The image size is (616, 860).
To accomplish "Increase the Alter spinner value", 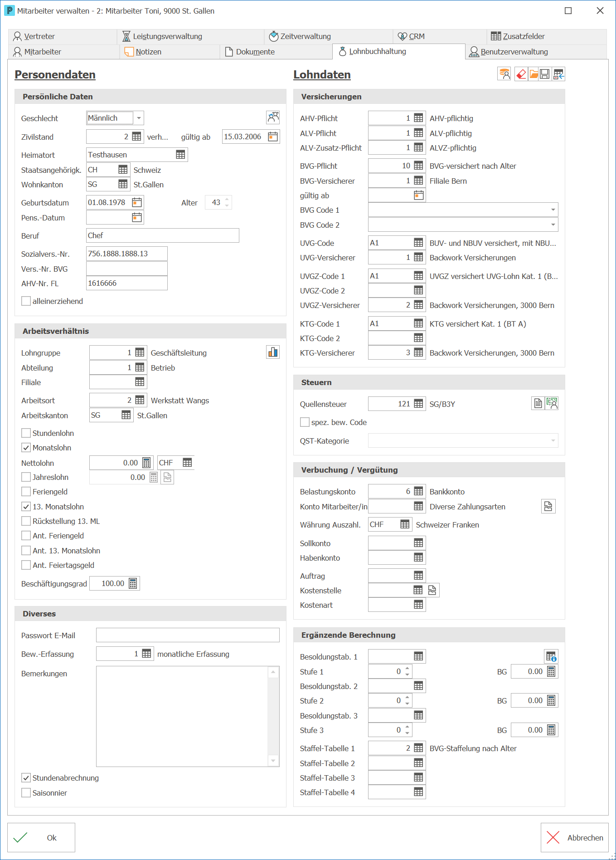I will tap(227, 199).
